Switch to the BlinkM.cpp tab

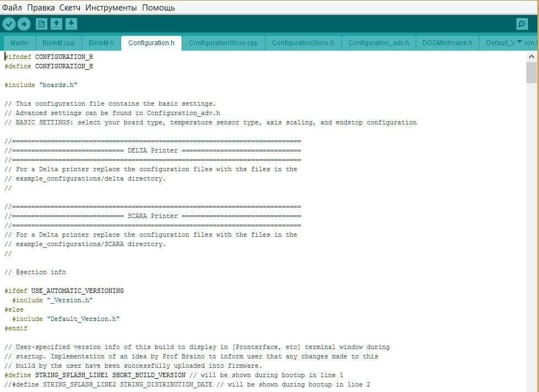[58, 43]
